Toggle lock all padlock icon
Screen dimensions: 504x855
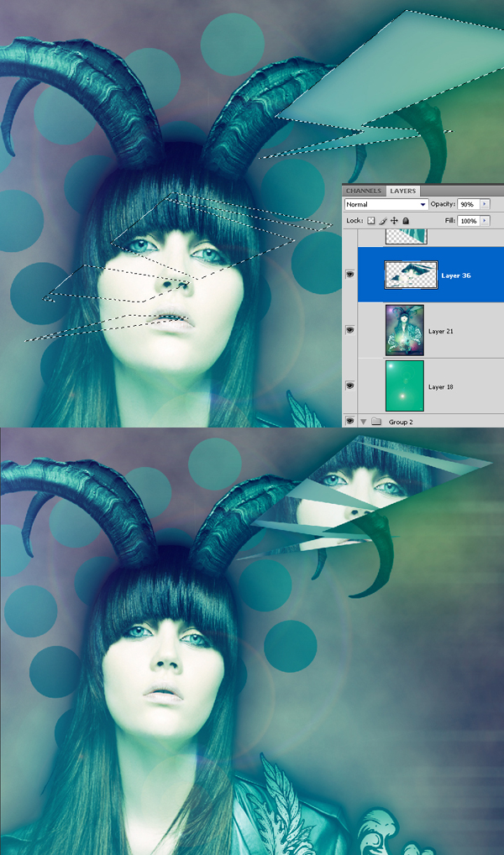tap(406, 221)
